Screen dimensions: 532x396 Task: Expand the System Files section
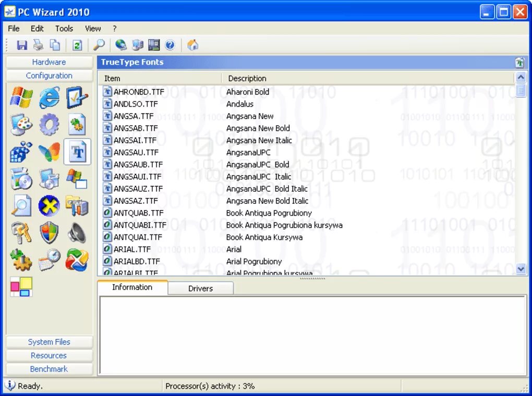pyautogui.click(x=49, y=342)
